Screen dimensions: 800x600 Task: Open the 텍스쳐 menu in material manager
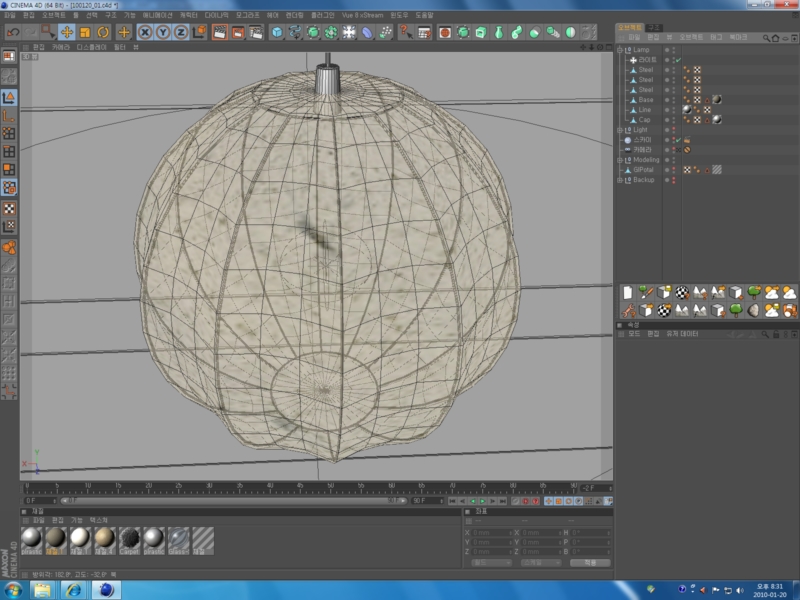[98, 520]
